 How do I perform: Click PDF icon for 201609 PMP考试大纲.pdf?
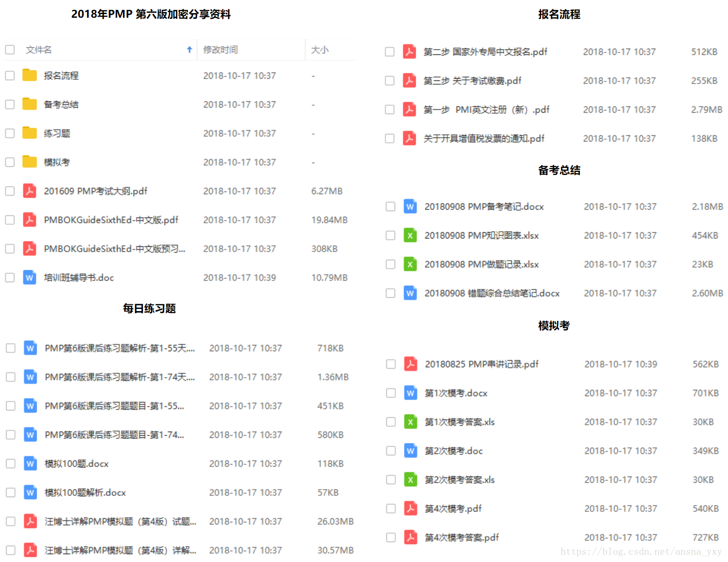pyautogui.click(x=30, y=191)
